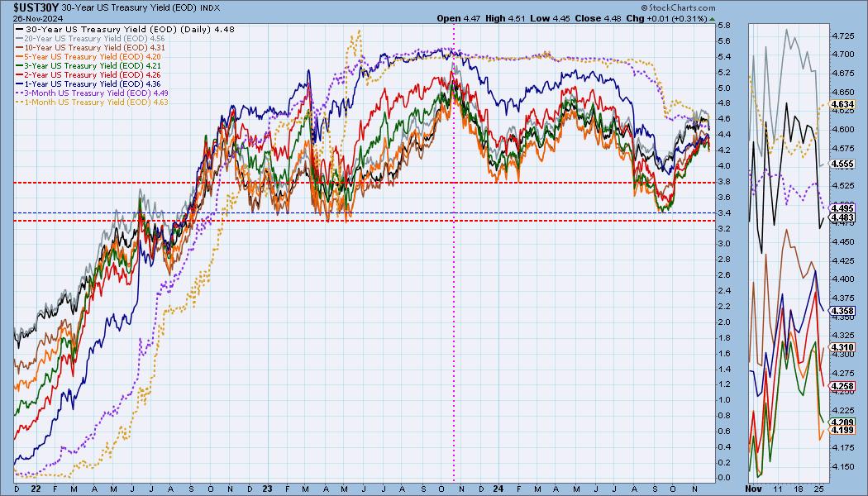This screenshot has width=868, height=496.
Task: Select the 10-Year US Treasury Yield legend entry
Action: point(91,48)
